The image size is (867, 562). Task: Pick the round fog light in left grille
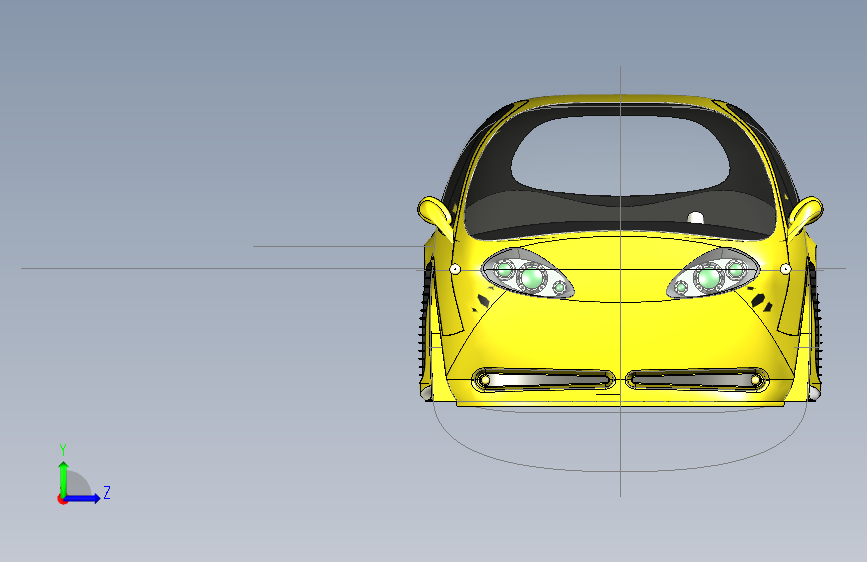tap(485, 380)
